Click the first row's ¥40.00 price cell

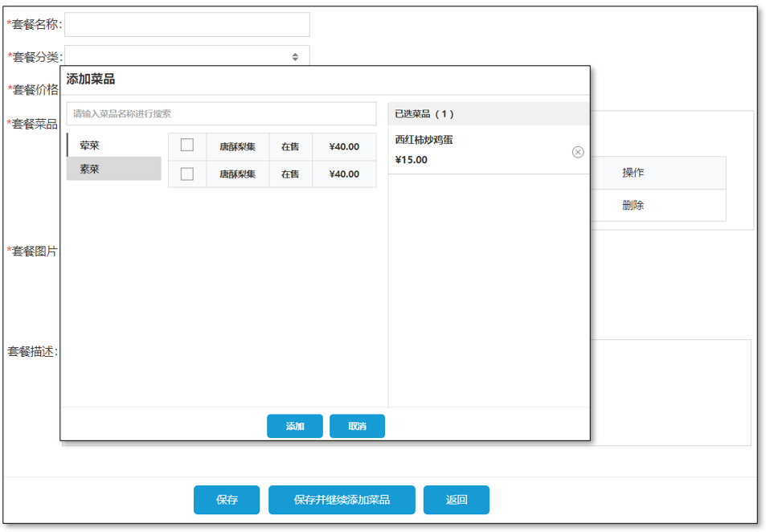point(344,147)
